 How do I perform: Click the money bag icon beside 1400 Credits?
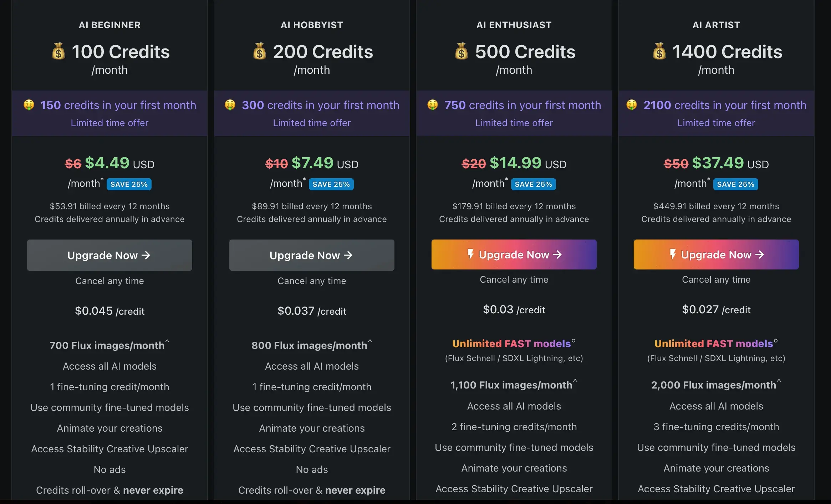659,52
